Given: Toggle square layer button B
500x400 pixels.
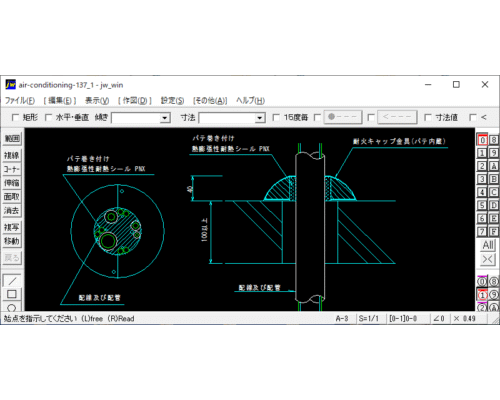Looking at the screenshot, I should pyautogui.click(x=494, y=179).
